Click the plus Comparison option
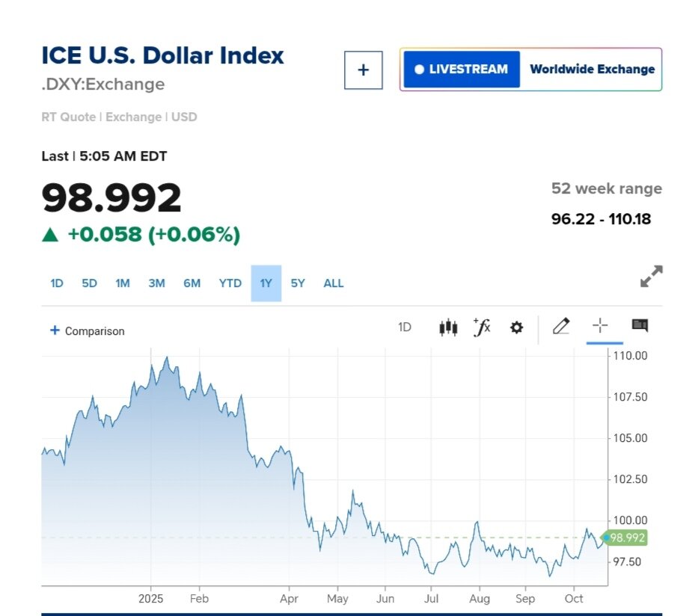 87,330
